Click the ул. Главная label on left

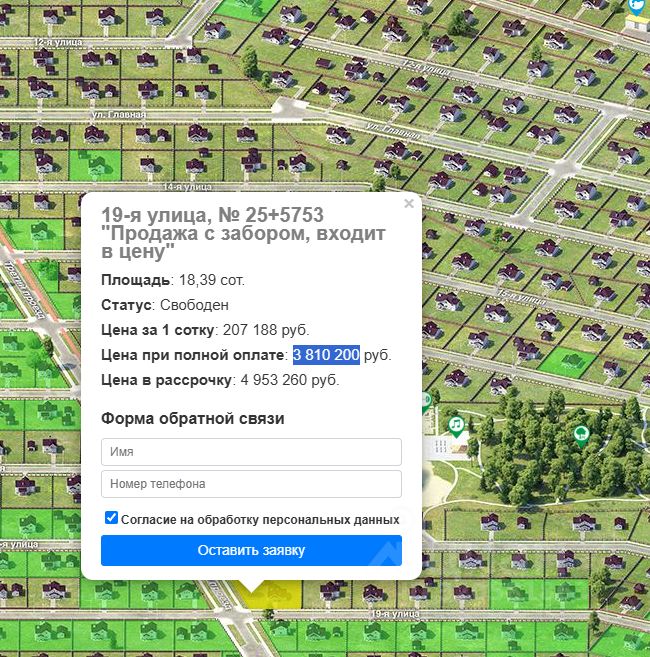[x=119, y=114]
